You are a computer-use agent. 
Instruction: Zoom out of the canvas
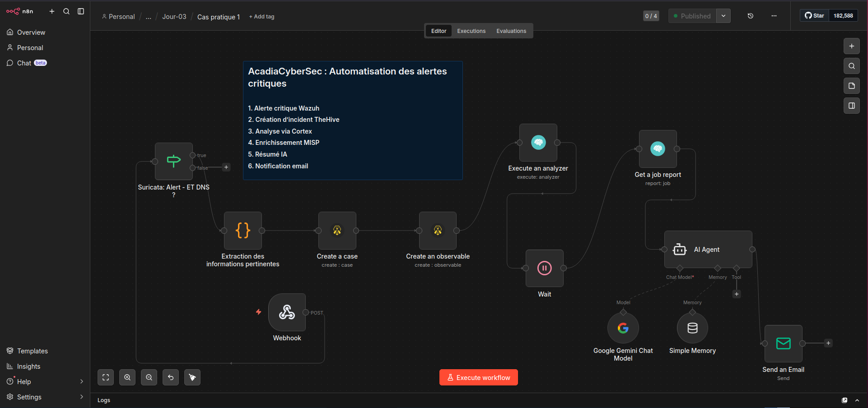(149, 377)
